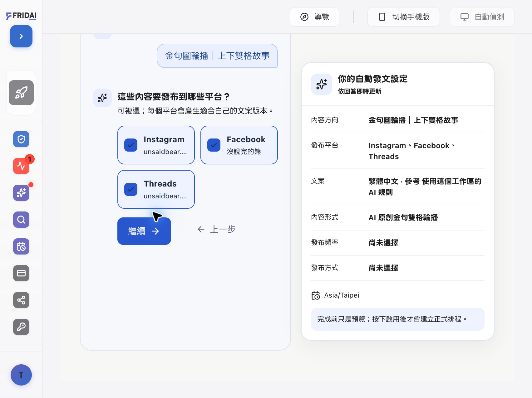The width and height of the screenshot is (532, 398).
Task: Click the sparkle icon in 你的自動發文設定 card
Action: 322,84
